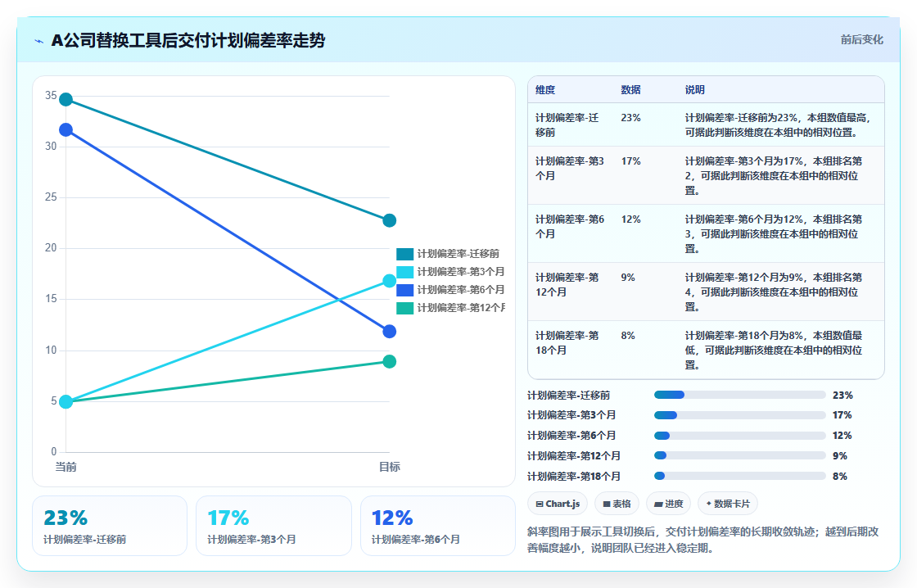Toggle 计划偏差率-第6个月 legend color swatch

[404, 290]
